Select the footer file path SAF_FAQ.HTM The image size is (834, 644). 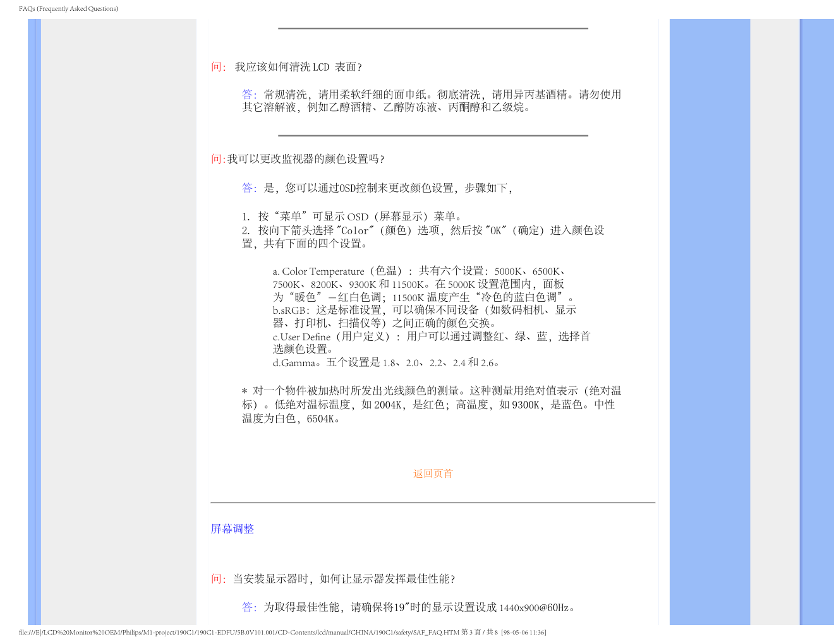pyautogui.click(x=282, y=633)
